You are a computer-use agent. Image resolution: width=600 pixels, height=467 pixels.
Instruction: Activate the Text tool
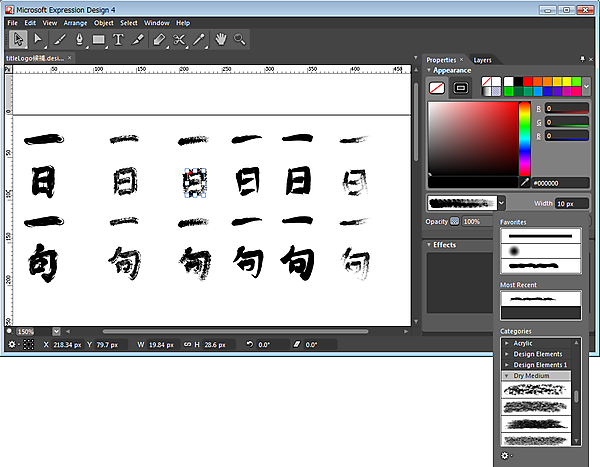click(x=119, y=39)
